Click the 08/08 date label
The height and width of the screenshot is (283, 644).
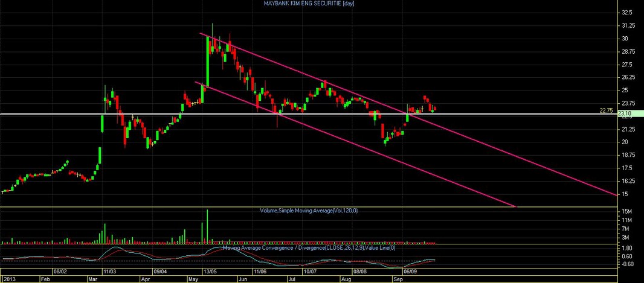click(x=359, y=272)
